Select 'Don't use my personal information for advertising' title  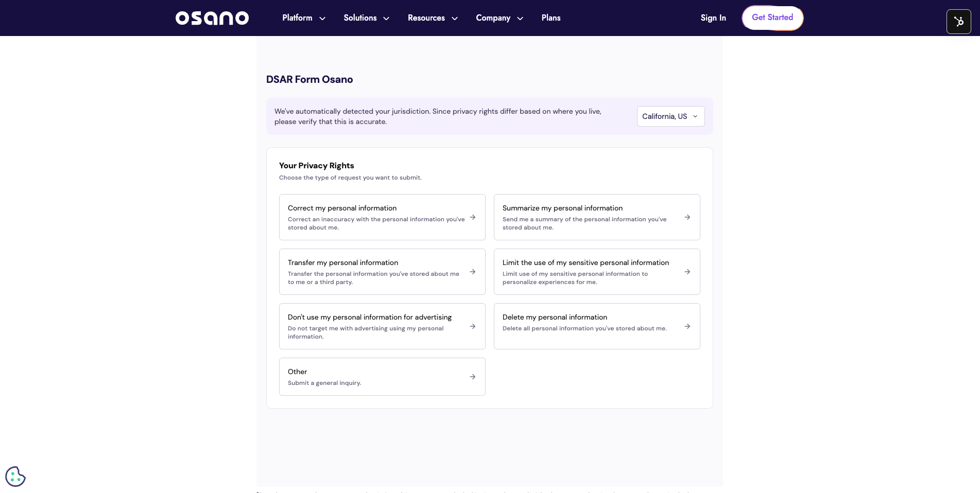click(370, 317)
